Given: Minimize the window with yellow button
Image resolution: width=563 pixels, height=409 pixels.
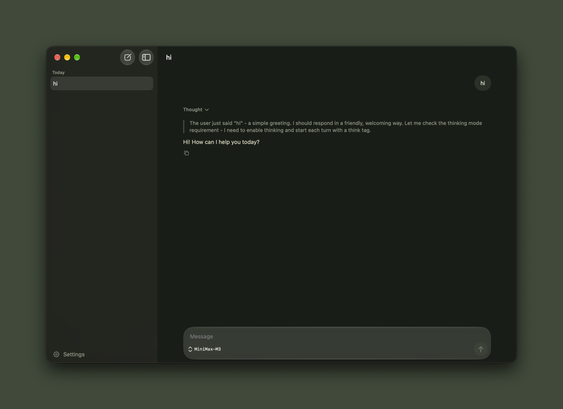Looking at the screenshot, I should point(67,57).
